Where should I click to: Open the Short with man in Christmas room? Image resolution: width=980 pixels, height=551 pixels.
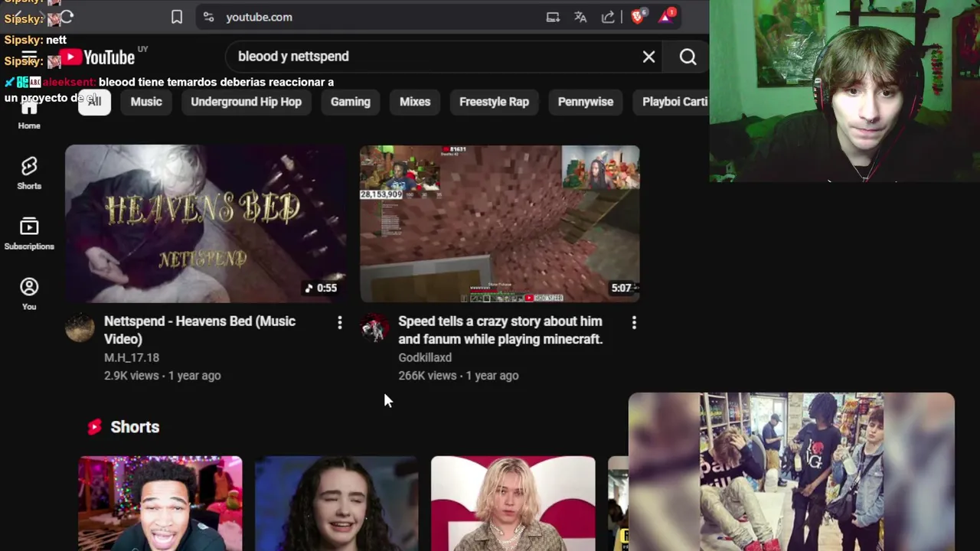[160, 503]
